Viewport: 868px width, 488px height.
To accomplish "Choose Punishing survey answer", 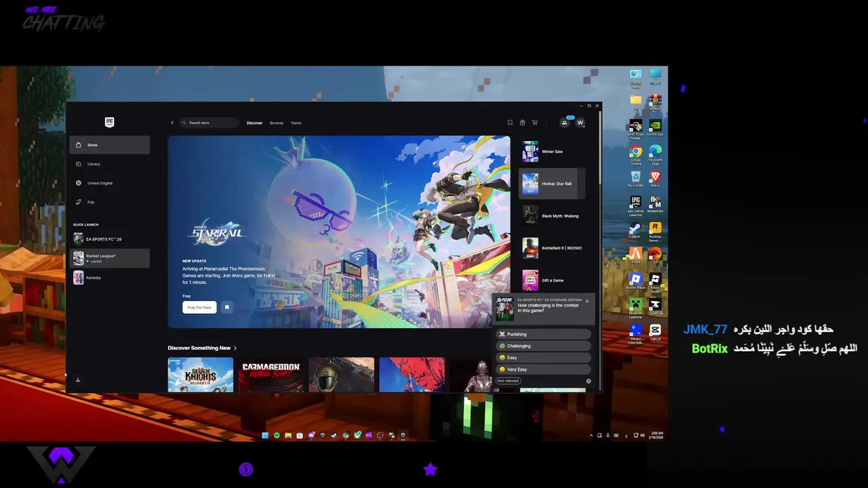I will pos(543,334).
